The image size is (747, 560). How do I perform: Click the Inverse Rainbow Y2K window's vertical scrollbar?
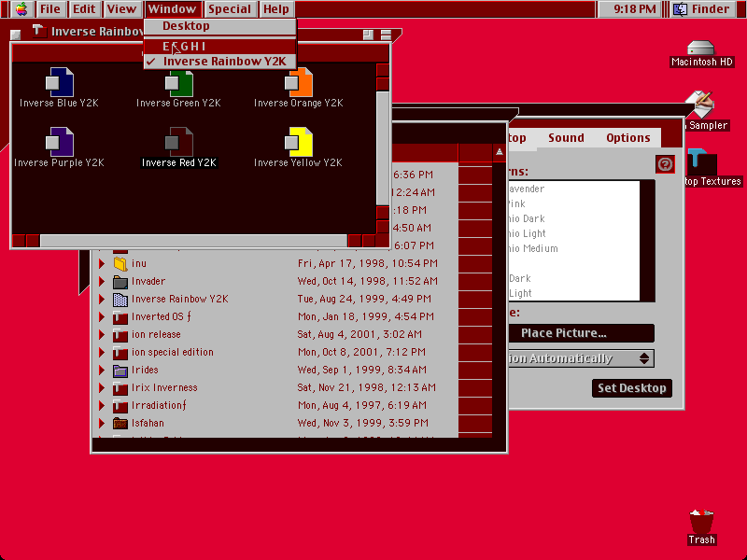(383, 147)
